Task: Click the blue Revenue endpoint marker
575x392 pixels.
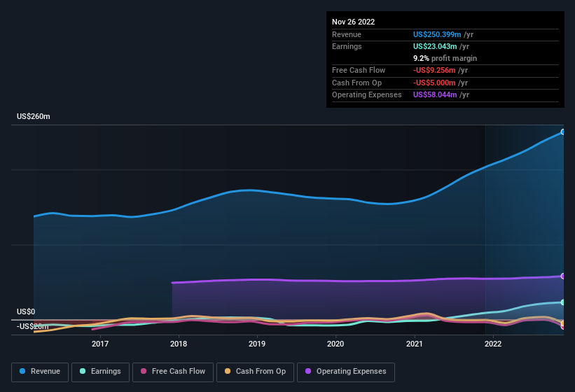Action: [x=563, y=132]
